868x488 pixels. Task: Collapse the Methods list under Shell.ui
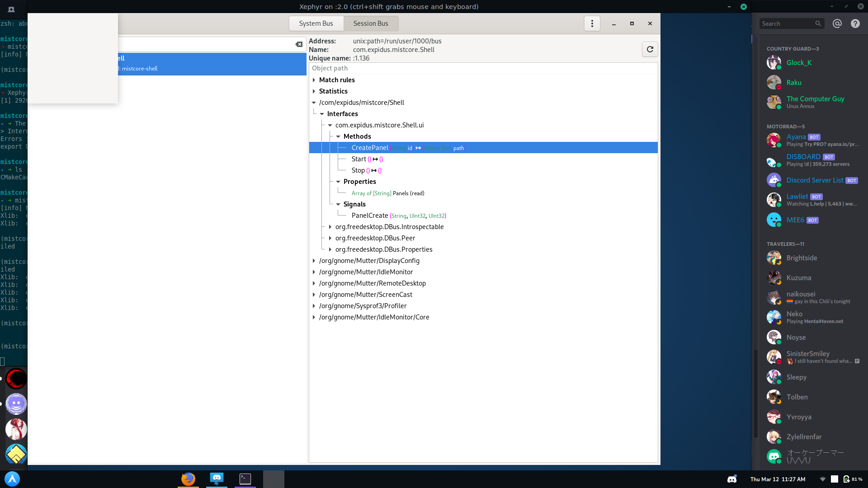coord(338,136)
